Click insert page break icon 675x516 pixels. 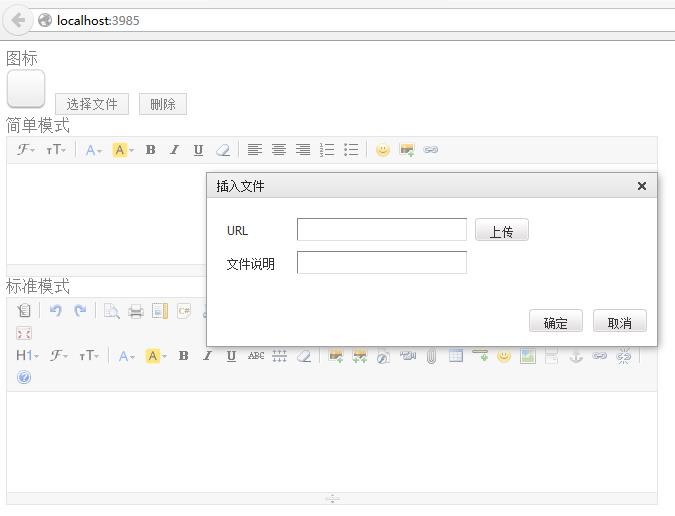[x=551, y=356]
